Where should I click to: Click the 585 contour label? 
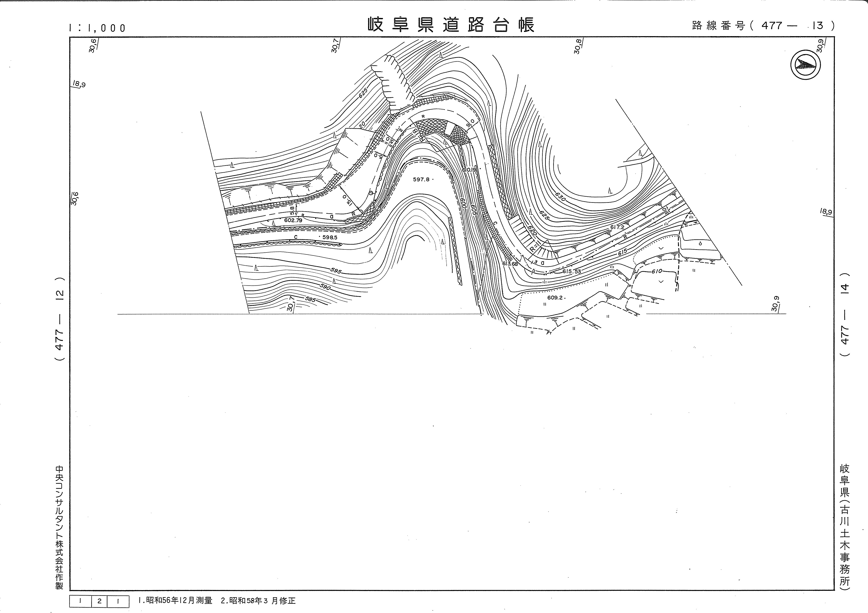tap(310, 300)
